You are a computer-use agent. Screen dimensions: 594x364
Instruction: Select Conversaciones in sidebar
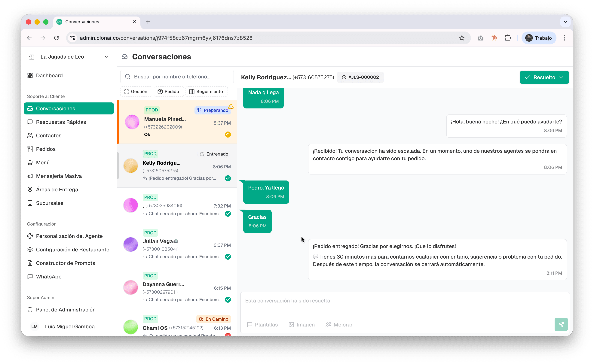click(69, 108)
